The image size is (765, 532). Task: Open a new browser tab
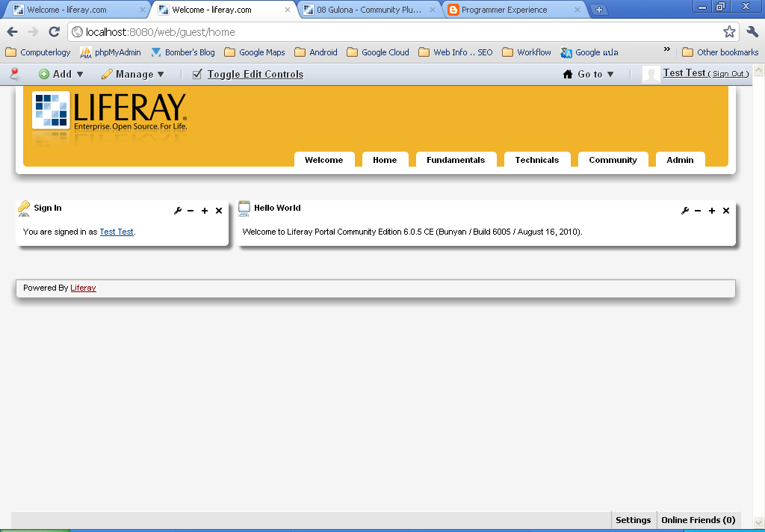point(598,9)
